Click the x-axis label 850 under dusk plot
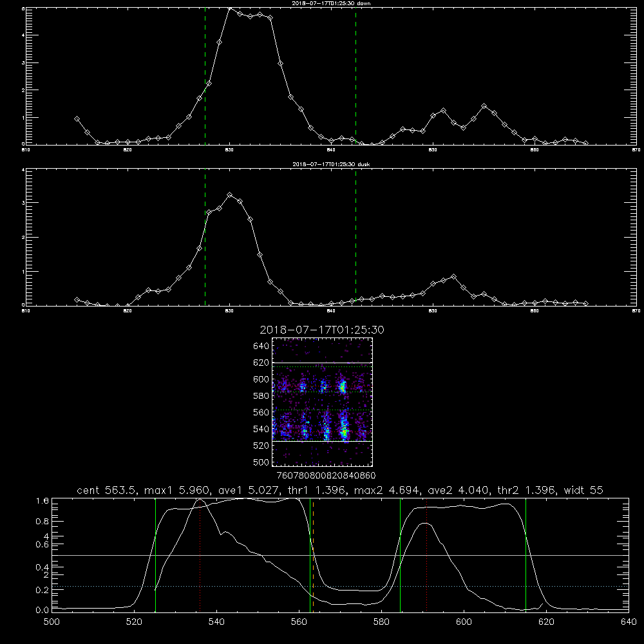 (x=433, y=311)
